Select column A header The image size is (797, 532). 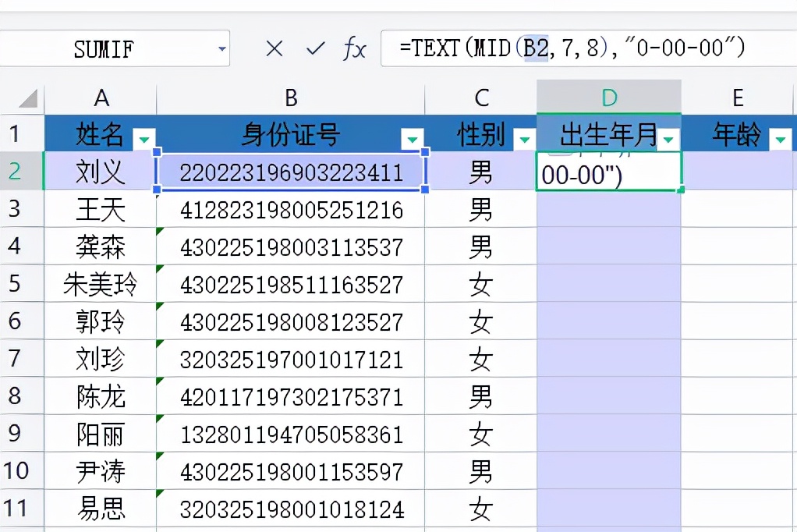(101, 98)
